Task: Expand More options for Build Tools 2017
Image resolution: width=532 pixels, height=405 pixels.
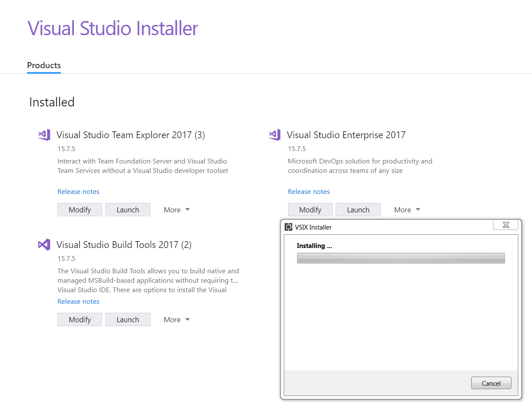Action: coord(177,320)
